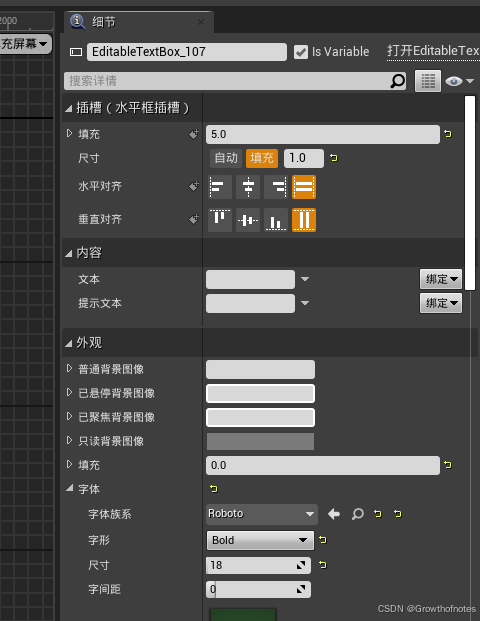The height and width of the screenshot is (621, 480).
Task: Expand the 已聚焦背景图像 property
Action: [x=69, y=416]
